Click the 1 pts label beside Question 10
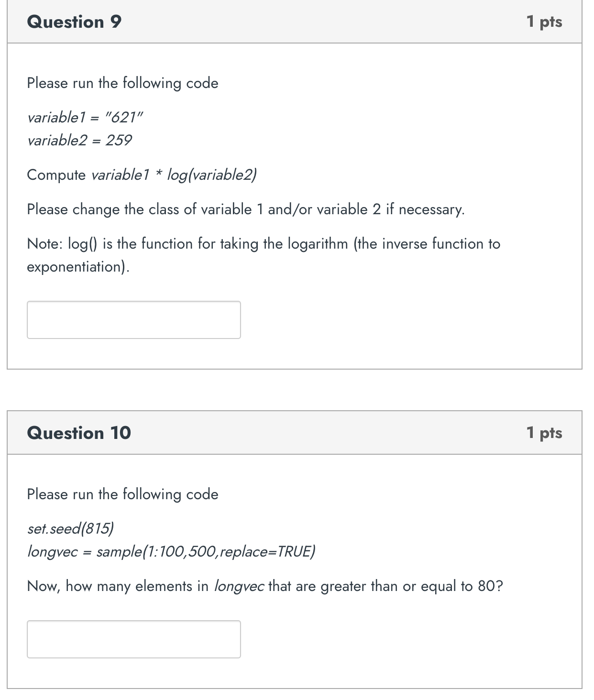 [x=545, y=433]
